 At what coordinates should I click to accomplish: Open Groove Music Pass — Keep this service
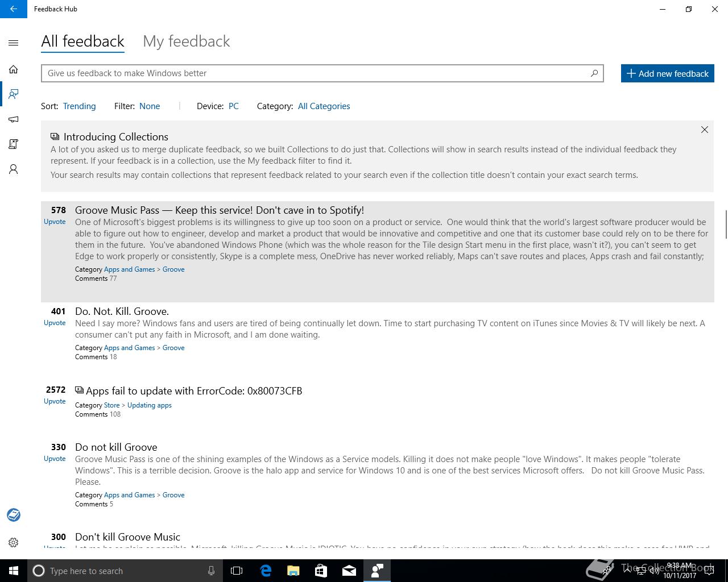pyautogui.click(x=220, y=210)
